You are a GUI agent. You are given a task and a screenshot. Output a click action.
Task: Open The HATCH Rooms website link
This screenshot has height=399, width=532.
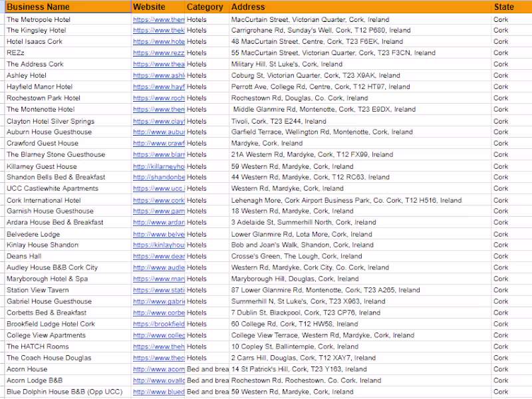click(159, 346)
